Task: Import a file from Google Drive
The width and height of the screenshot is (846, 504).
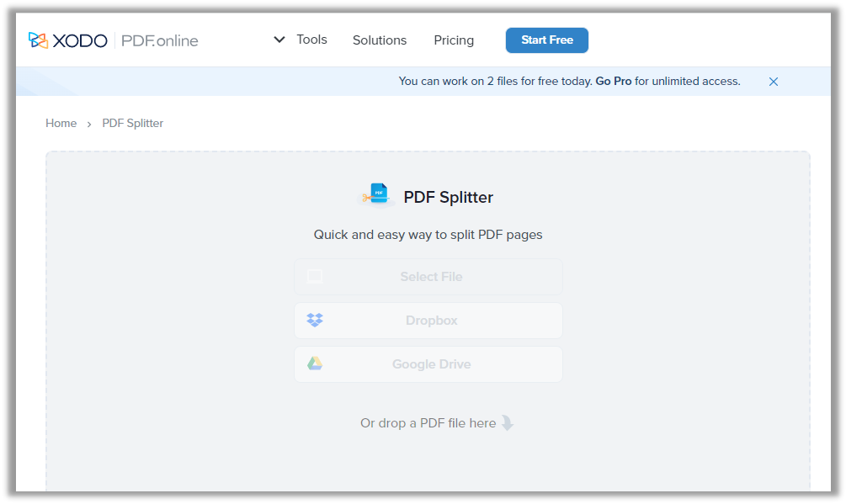Action: [428, 364]
